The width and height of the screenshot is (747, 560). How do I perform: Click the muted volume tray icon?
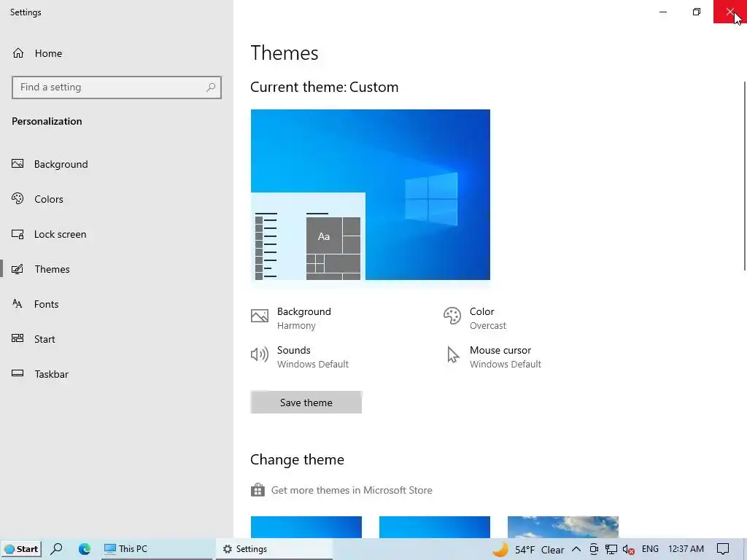click(x=628, y=550)
